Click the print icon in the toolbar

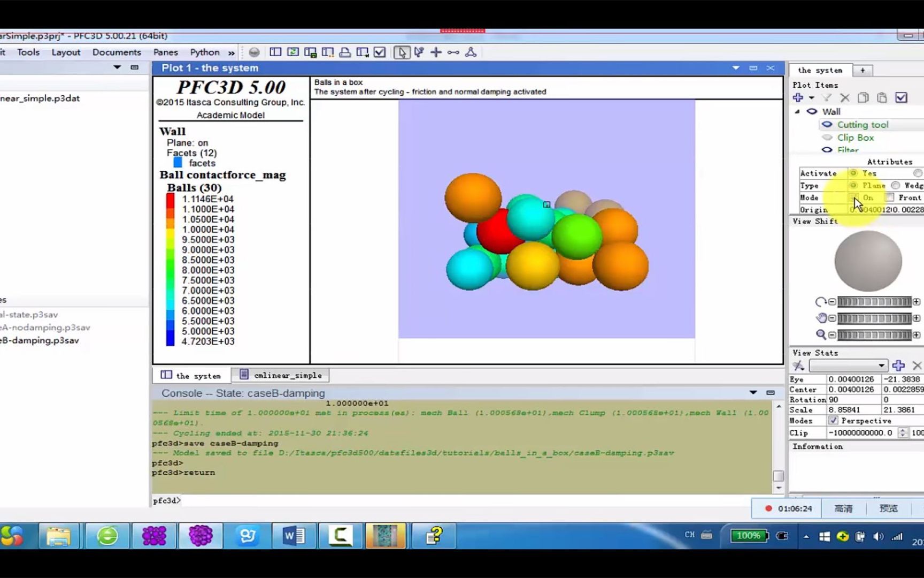[345, 52]
